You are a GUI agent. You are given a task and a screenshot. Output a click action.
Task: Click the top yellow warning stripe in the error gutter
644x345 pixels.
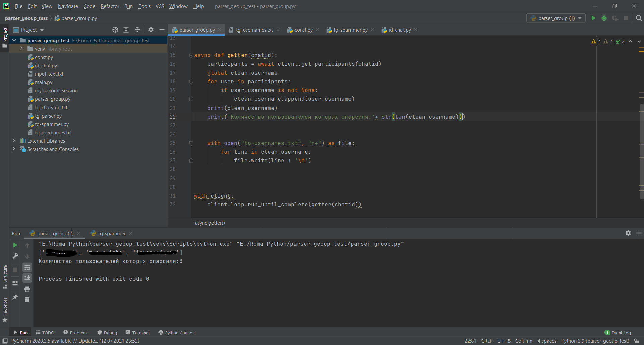pos(641,47)
